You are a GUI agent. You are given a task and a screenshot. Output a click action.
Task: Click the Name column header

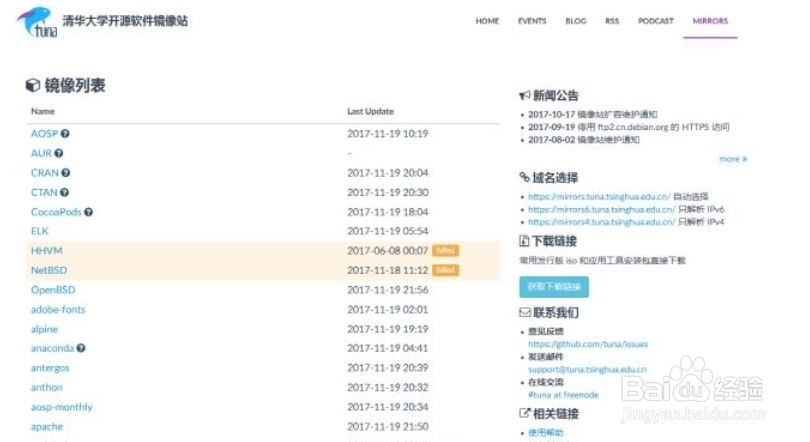point(43,112)
